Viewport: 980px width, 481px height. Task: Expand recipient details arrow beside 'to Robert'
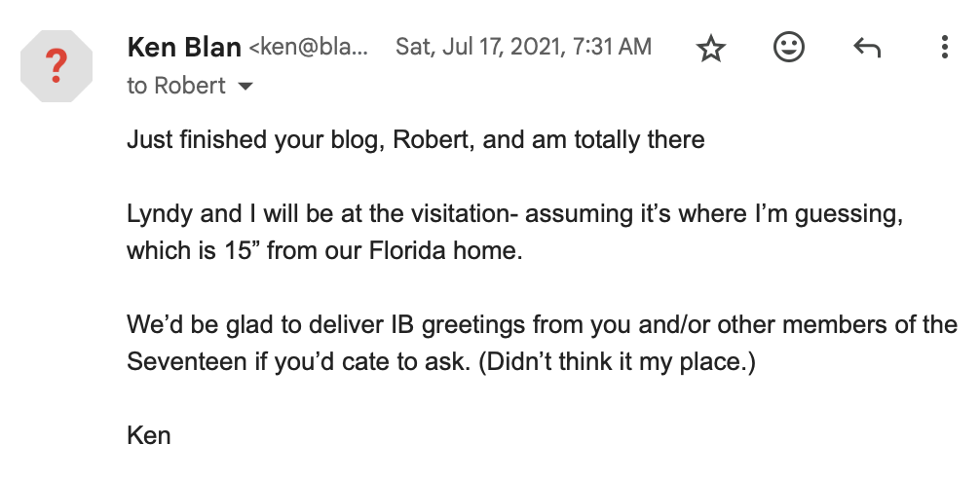coord(245,87)
